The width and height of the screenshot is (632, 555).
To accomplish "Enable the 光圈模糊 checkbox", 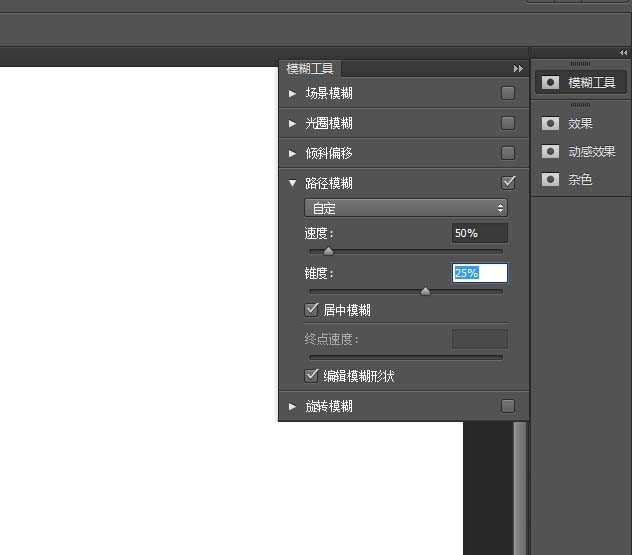I will pos(508,123).
